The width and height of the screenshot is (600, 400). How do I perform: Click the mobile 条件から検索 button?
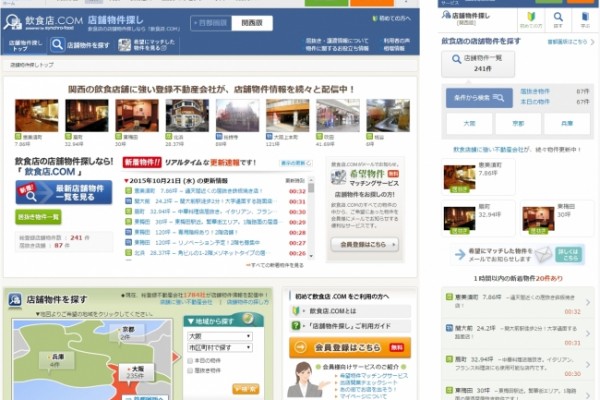pyautogui.click(x=479, y=98)
